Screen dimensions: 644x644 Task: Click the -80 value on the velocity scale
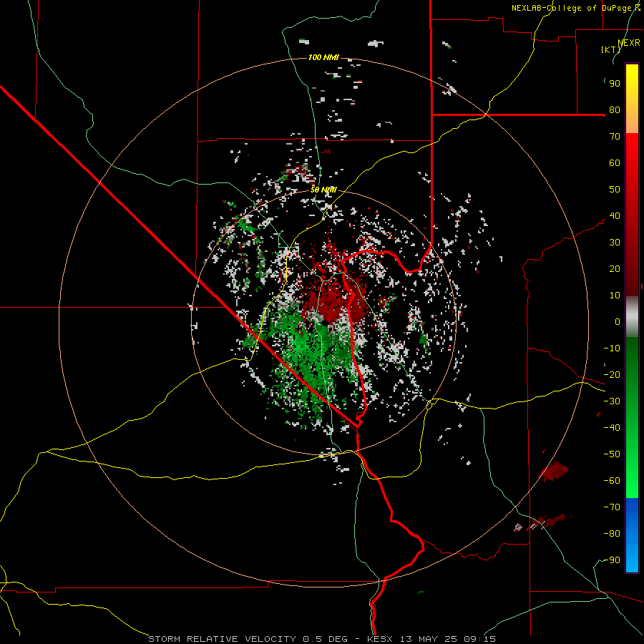click(x=612, y=534)
